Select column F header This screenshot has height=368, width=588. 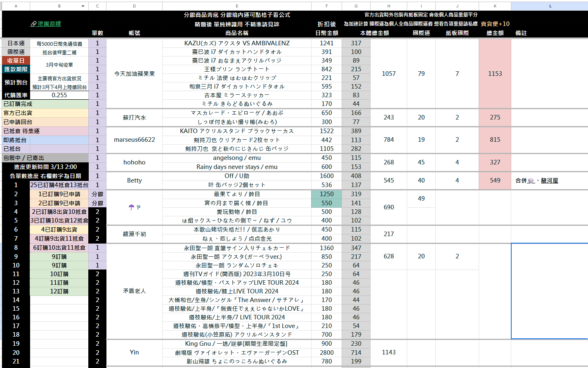point(326,6)
